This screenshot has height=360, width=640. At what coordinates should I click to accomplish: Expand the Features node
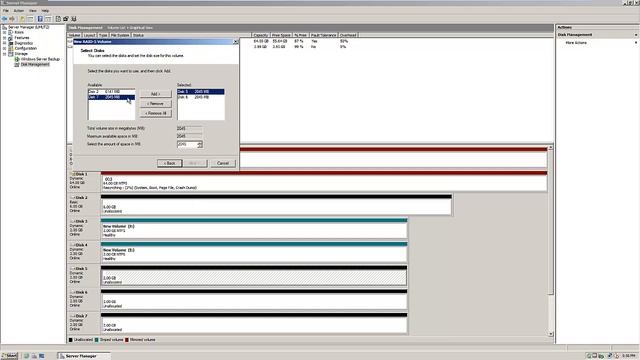4,38
